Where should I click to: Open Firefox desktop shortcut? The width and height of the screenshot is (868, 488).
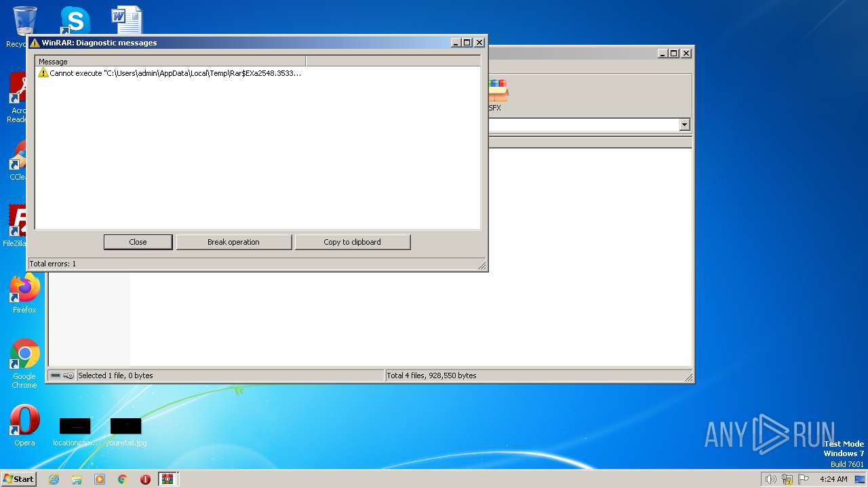[x=24, y=293]
